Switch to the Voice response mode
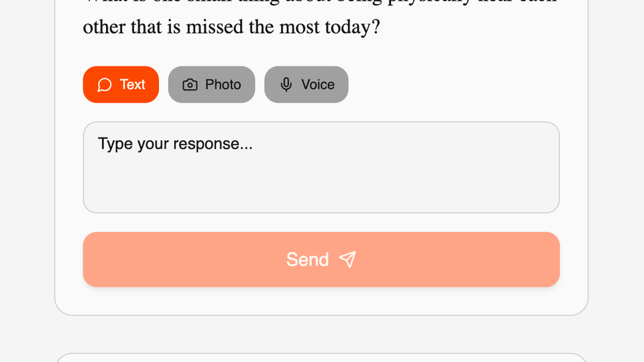644x362 pixels. click(306, 84)
